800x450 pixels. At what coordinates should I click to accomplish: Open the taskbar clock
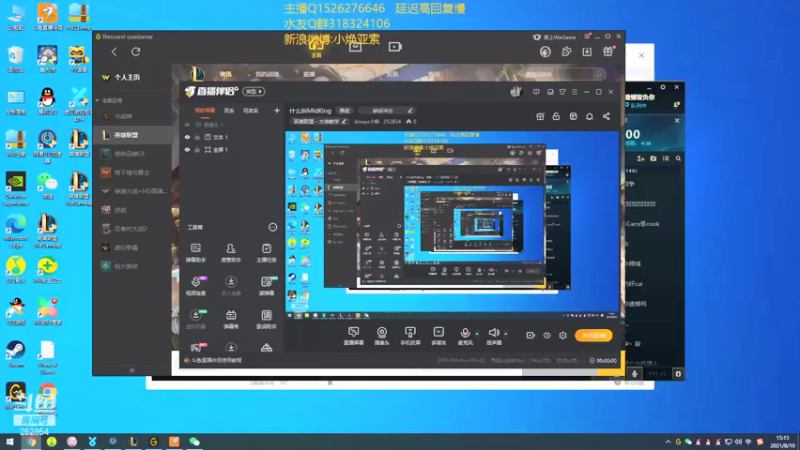783,442
